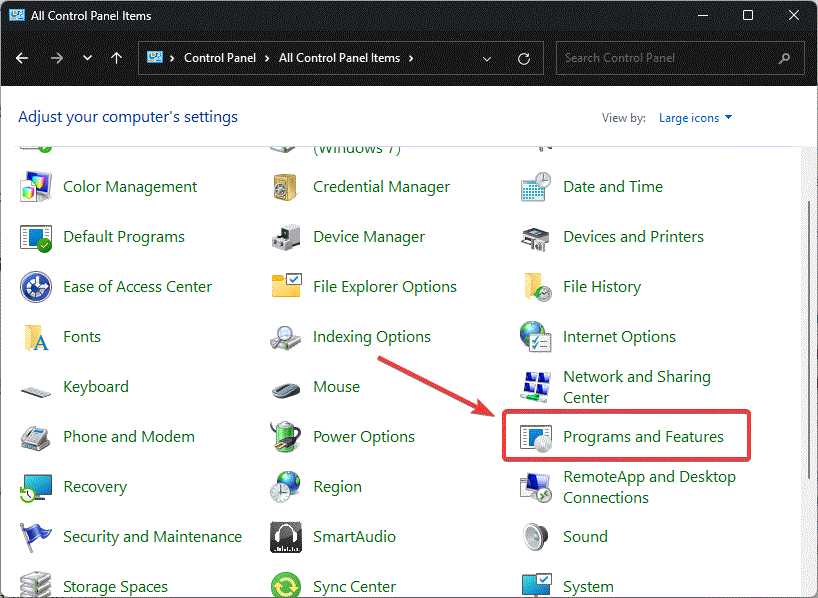Click the Device Manager link text

point(369,237)
